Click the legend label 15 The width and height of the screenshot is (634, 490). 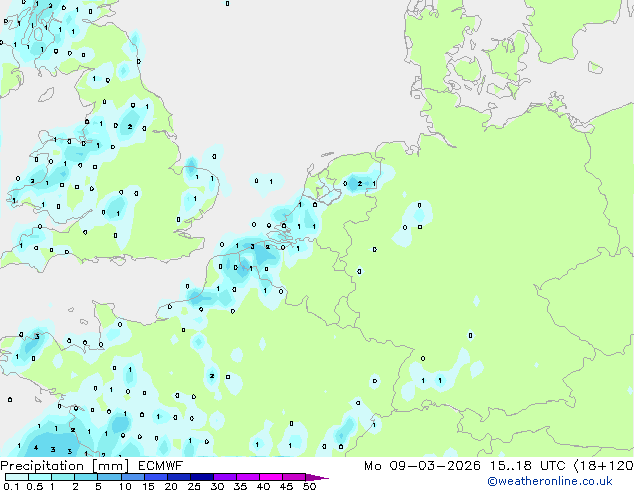[148, 486]
